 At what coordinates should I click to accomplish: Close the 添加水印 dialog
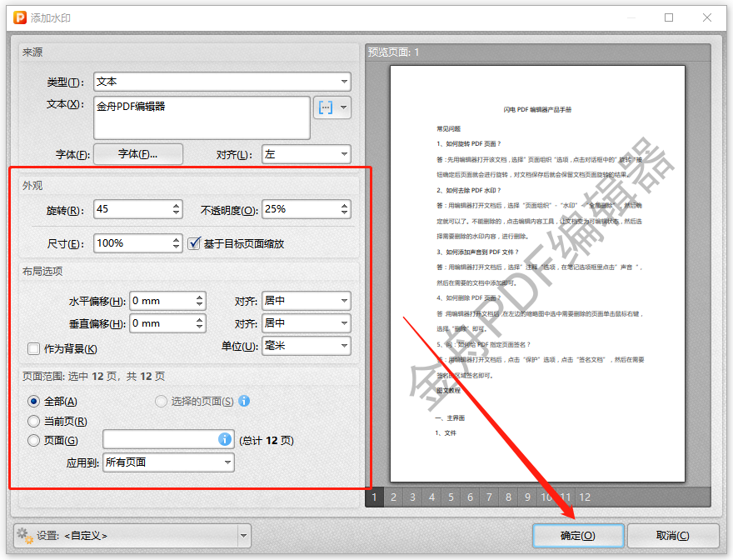click(x=707, y=17)
